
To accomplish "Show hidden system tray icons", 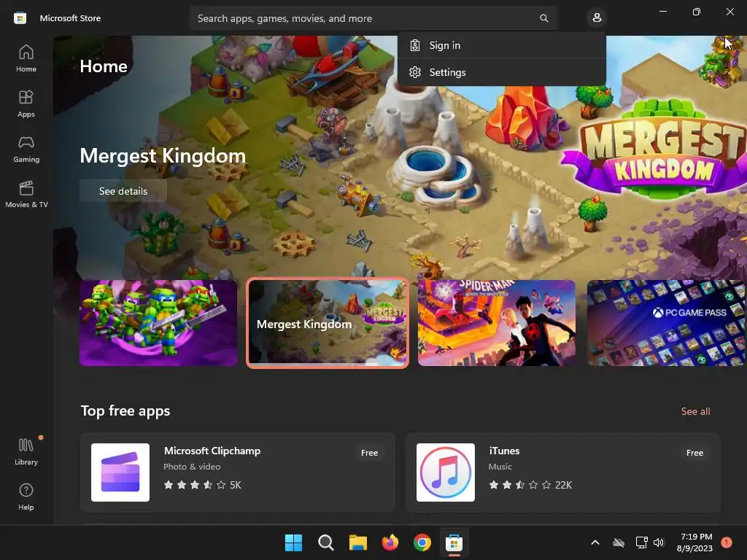I will (x=595, y=542).
